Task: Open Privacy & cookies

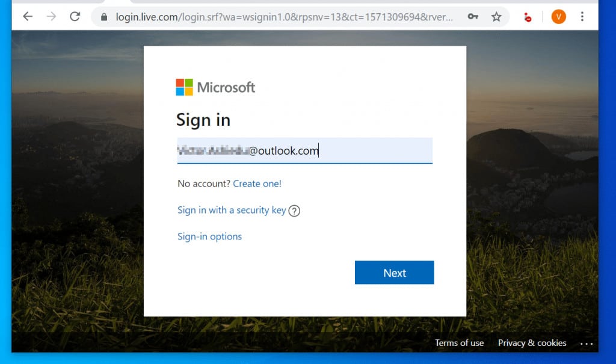Action: point(532,343)
